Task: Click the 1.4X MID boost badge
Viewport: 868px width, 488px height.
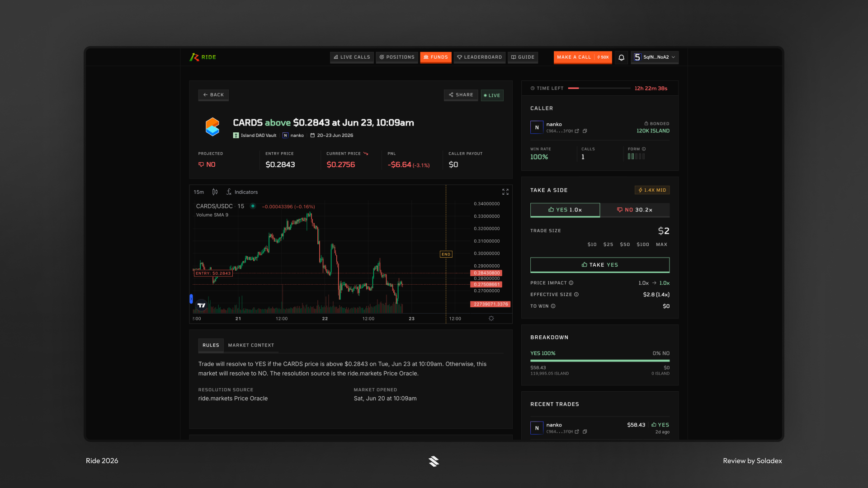Action: click(x=652, y=190)
